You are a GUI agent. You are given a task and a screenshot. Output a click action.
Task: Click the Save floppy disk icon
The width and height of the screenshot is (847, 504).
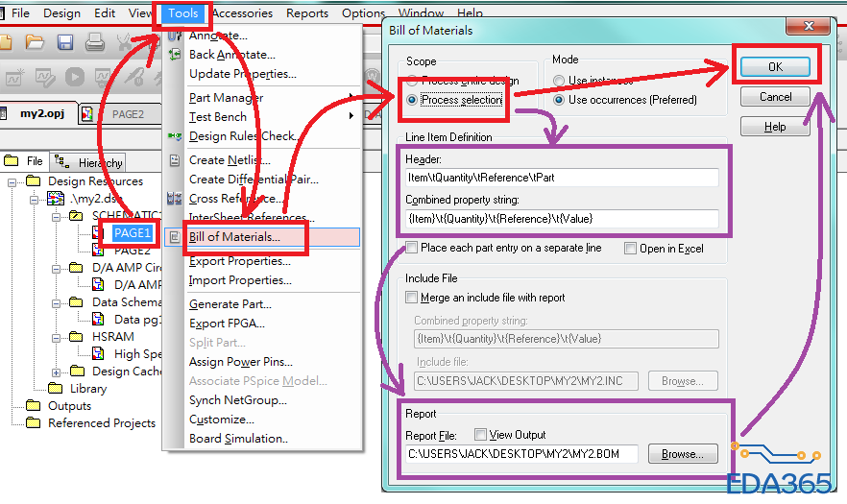65,42
